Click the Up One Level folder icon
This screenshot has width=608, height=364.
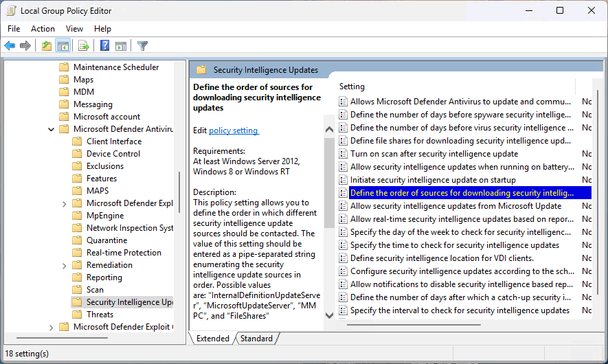tap(46, 46)
